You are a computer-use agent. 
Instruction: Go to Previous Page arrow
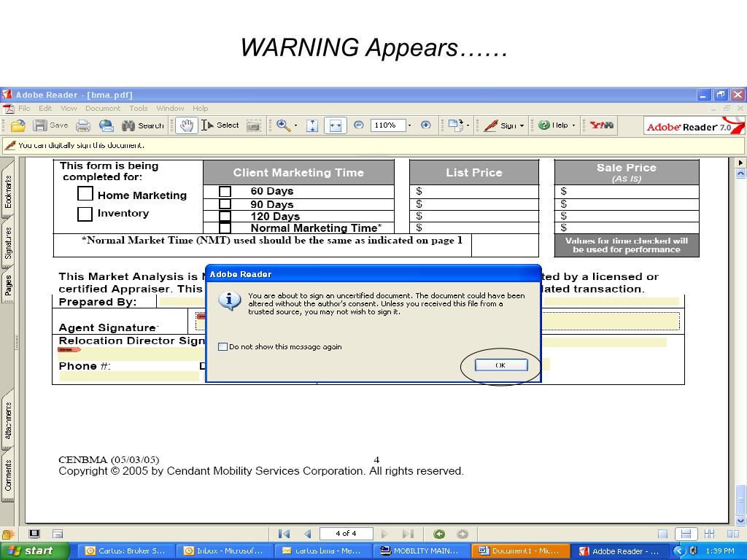click(307, 534)
